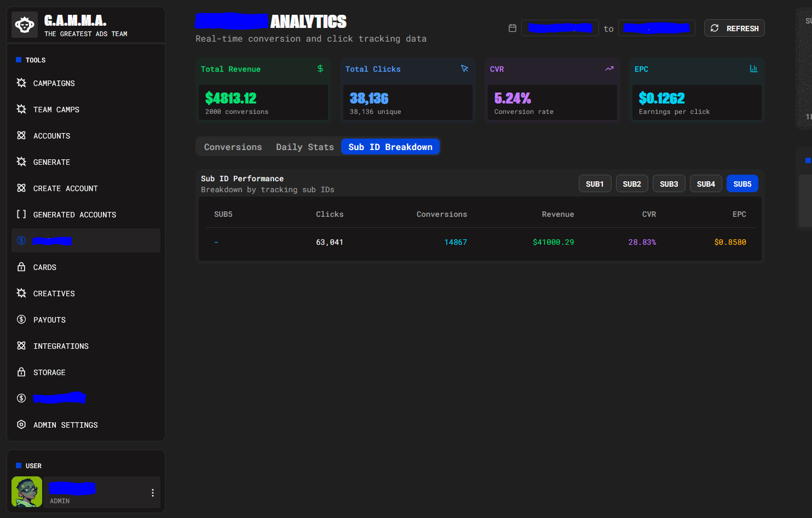Click the Cards lock icon
This screenshot has height=518, width=812.
21,267
